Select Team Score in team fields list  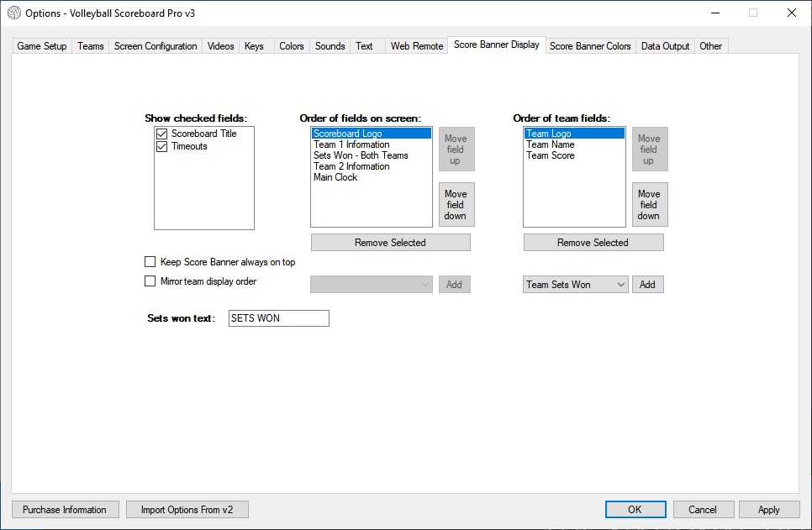click(551, 155)
